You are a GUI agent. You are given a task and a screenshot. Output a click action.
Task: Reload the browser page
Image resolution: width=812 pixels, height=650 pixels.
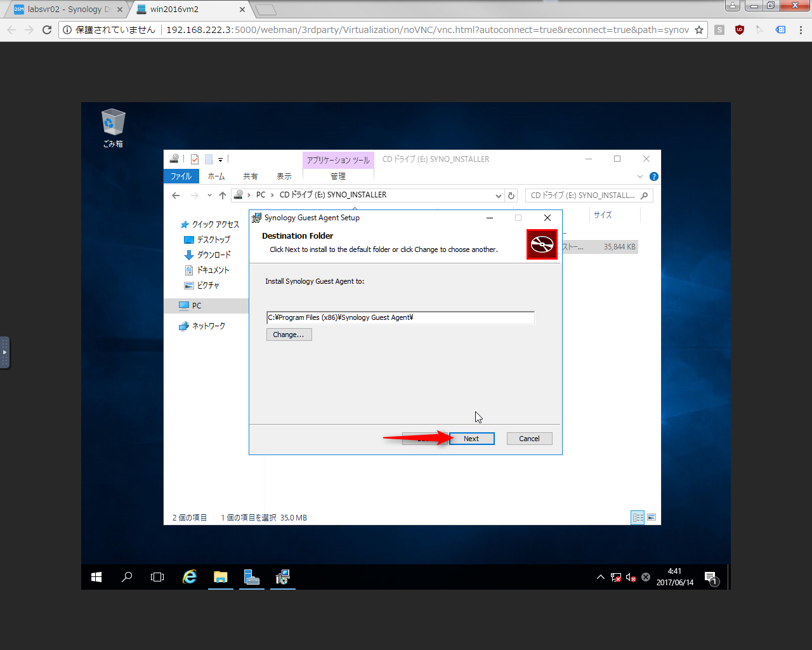click(47, 30)
